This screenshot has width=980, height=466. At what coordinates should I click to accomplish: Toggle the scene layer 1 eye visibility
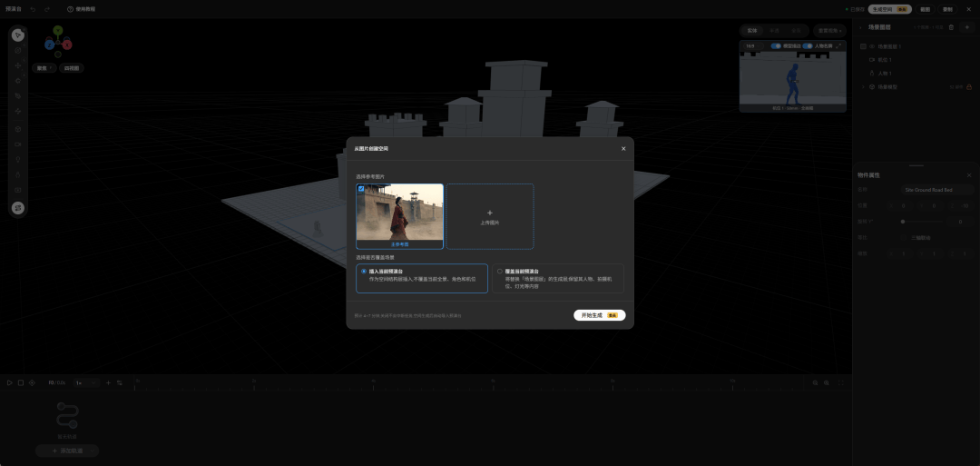tap(872, 46)
